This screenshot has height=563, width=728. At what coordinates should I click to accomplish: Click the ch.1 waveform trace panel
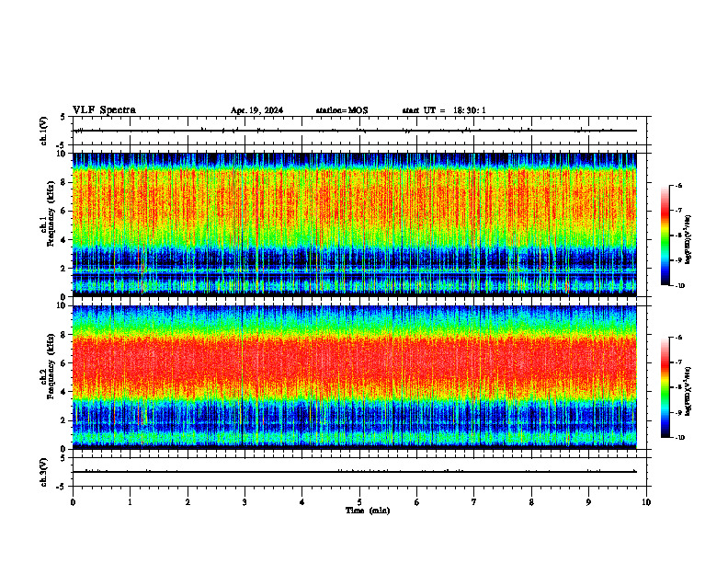tap(359, 131)
